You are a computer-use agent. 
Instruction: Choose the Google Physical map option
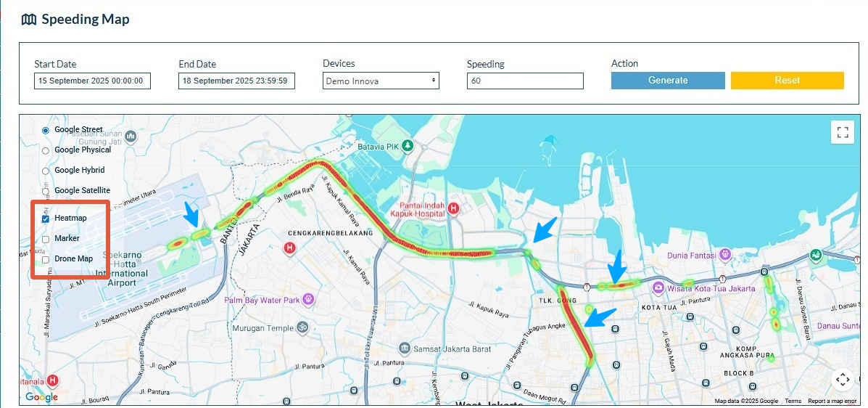click(46, 150)
